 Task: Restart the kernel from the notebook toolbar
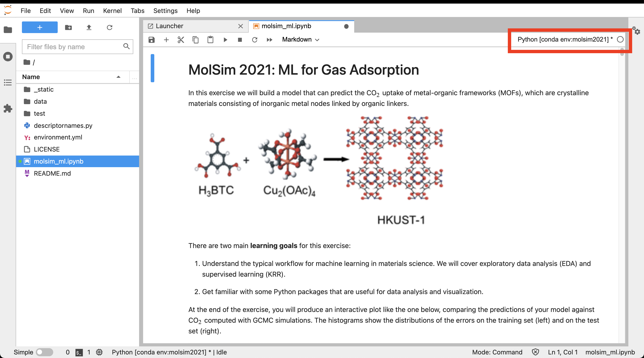tap(254, 40)
